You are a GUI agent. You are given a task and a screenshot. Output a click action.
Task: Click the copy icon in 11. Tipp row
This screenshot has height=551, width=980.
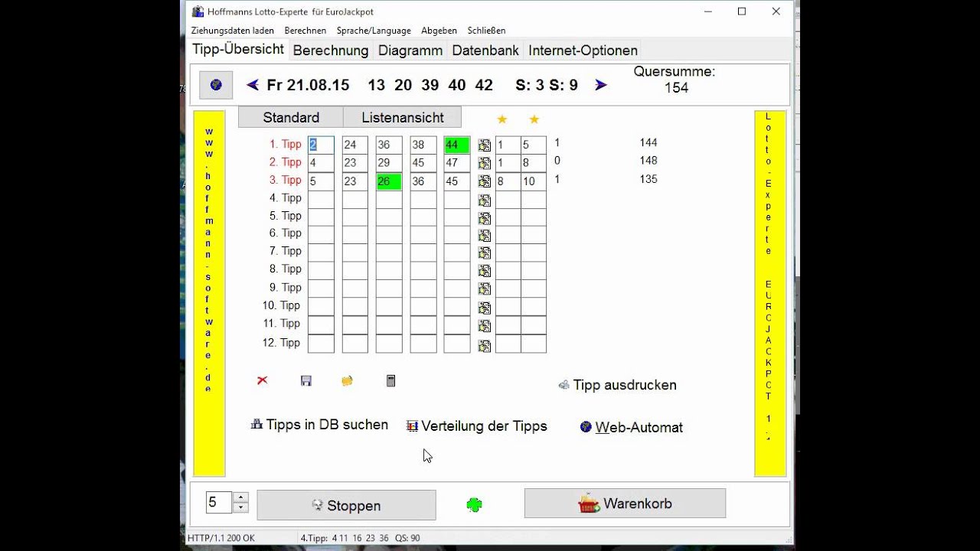(x=484, y=326)
